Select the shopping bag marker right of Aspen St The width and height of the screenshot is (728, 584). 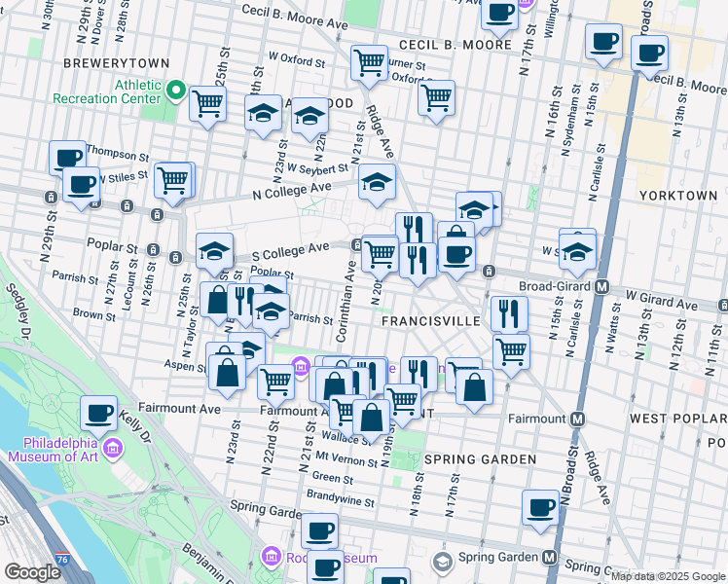point(227,375)
